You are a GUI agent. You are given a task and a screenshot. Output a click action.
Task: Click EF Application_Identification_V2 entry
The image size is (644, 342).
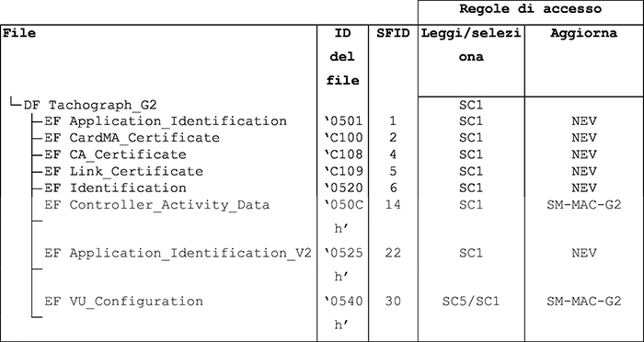tap(178, 253)
